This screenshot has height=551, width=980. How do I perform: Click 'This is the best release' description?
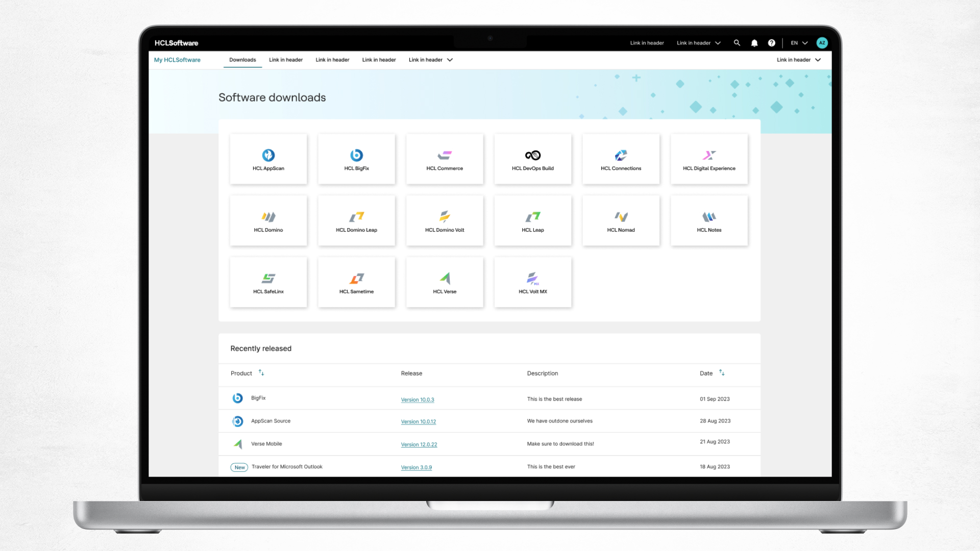[x=554, y=399]
